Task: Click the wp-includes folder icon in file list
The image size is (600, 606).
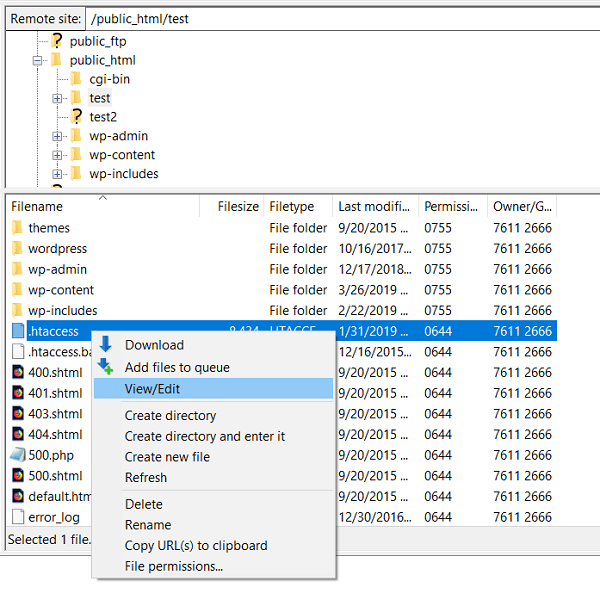Action: click(17, 310)
